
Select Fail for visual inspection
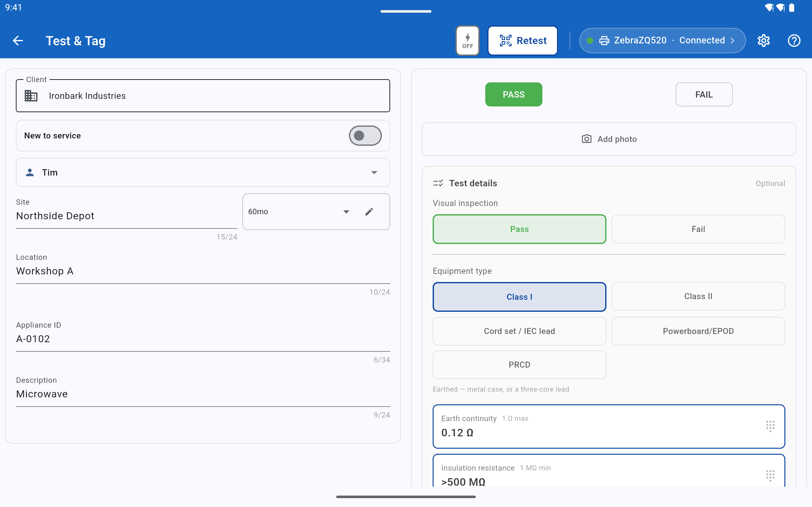pyautogui.click(x=698, y=229)
